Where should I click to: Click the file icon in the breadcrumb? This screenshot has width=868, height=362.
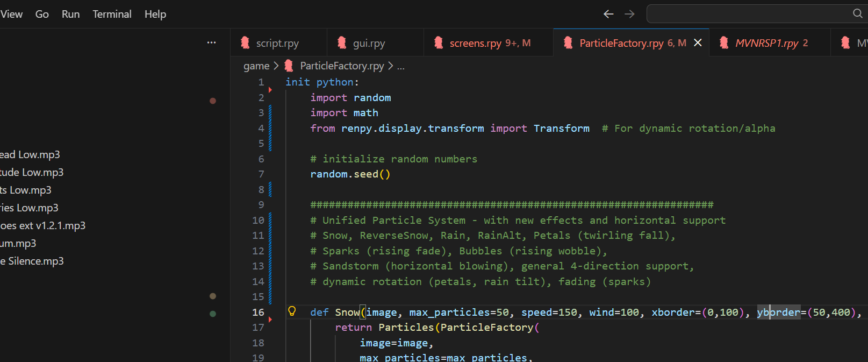pos(289,66)
